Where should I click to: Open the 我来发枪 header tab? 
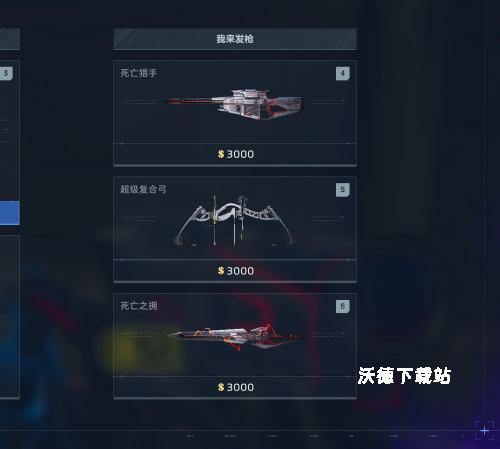point(235,39)
